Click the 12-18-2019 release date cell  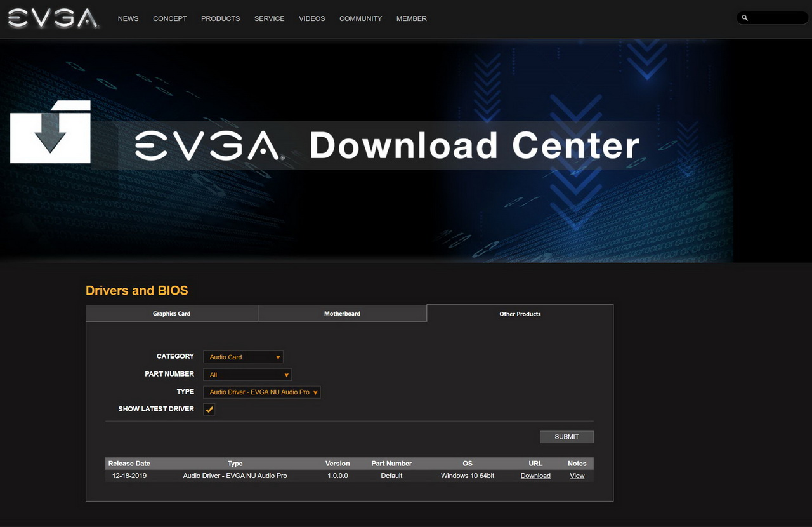tap(129, 476)
